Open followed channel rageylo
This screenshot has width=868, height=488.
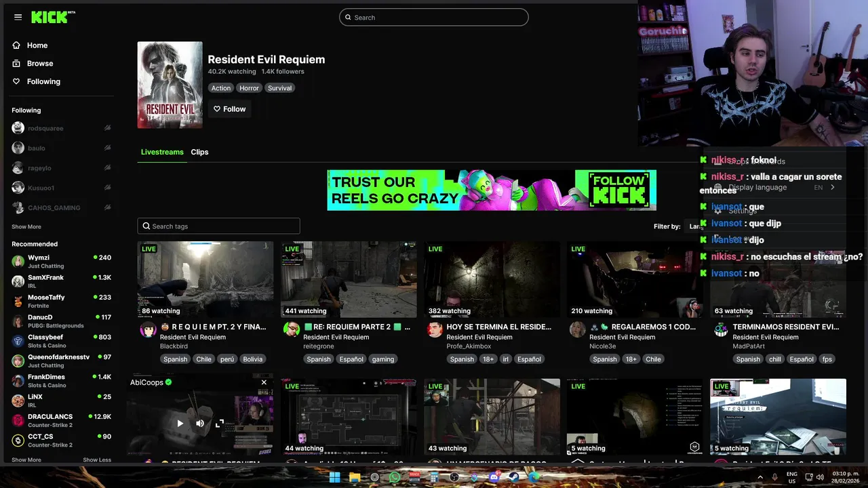pos(39,168)
